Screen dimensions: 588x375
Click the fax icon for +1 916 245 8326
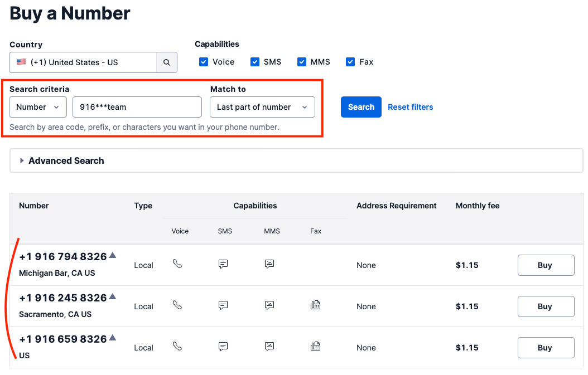click(x=315, y=305)
